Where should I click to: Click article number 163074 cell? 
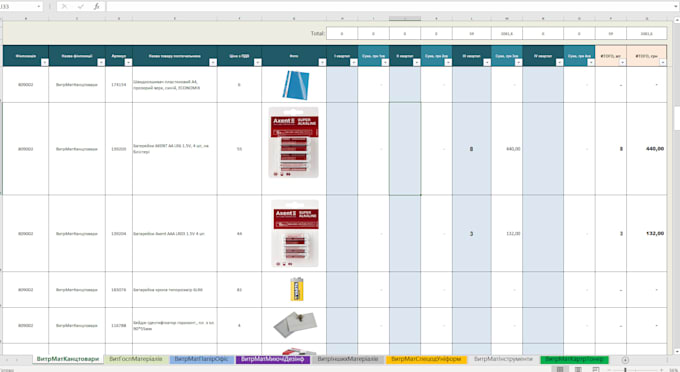pos(119,290)
